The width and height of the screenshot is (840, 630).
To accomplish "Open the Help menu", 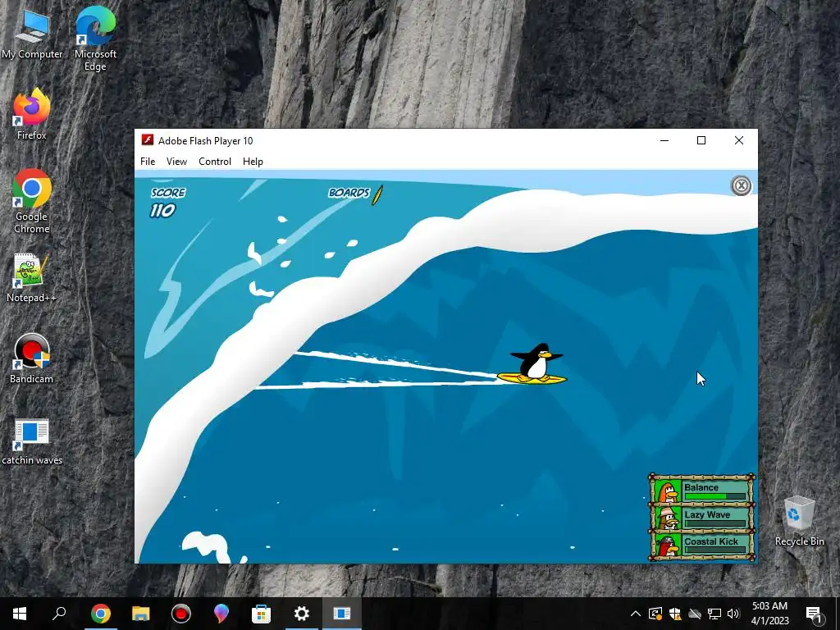I will coord(253,162).
